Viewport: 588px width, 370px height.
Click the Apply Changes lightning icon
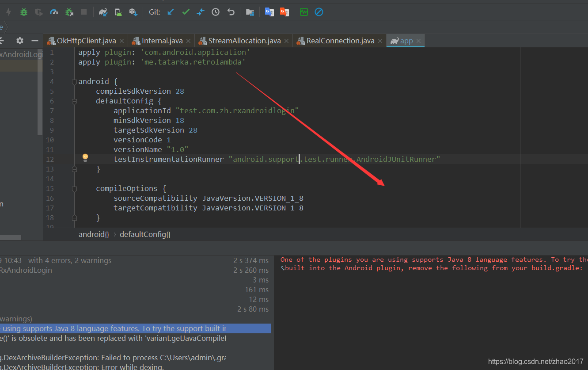click(8, 12)
